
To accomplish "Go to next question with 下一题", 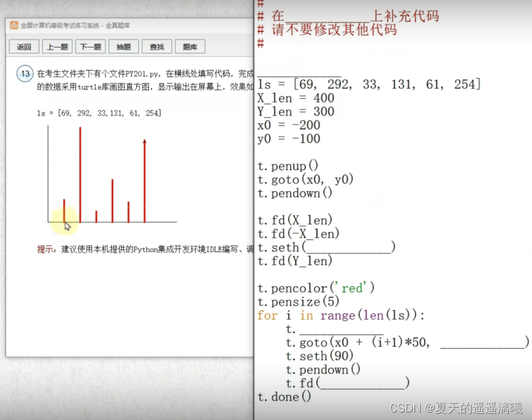I will point(91,46).
